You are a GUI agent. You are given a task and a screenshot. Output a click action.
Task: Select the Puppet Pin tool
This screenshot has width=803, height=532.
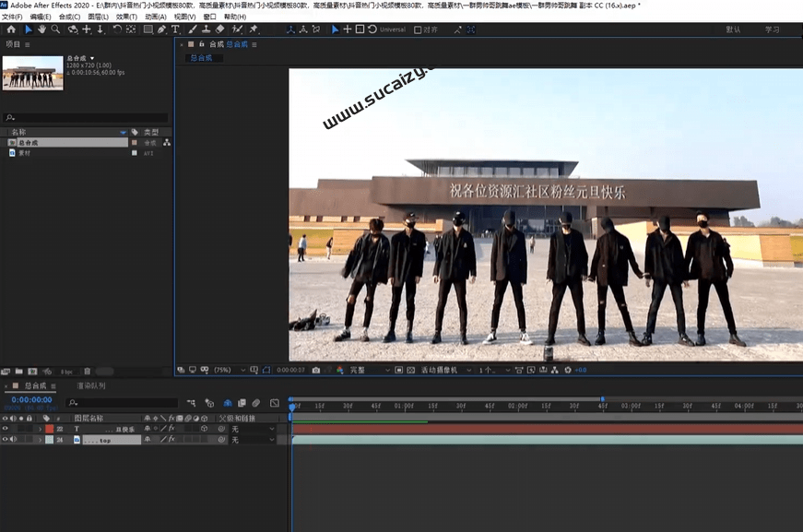point(254,30)
